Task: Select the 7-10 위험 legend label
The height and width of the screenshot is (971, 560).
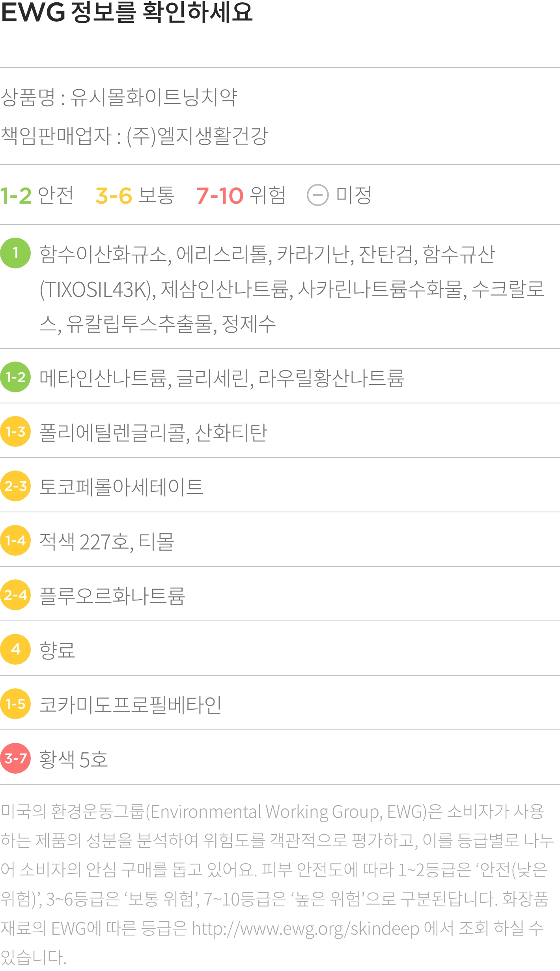Action: (x=241, y=195)
